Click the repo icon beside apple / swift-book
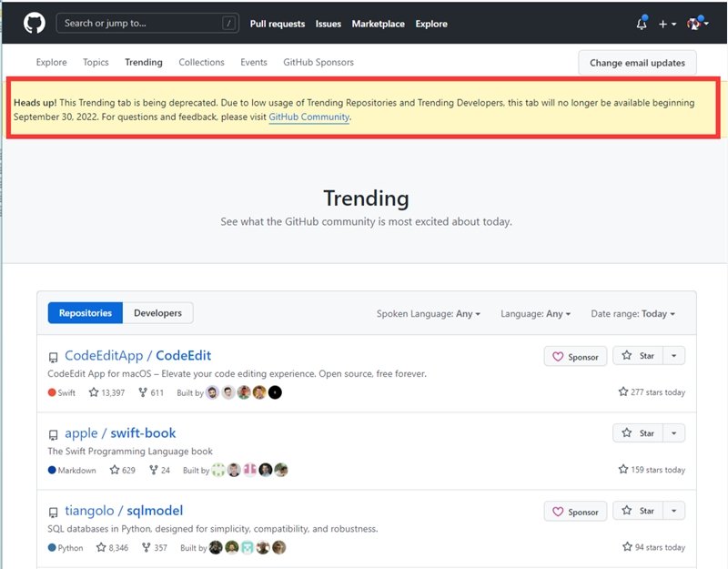Image resolution: width=728 pixels, height=569 pixels. pyautogui.click(x=53, y=435)
